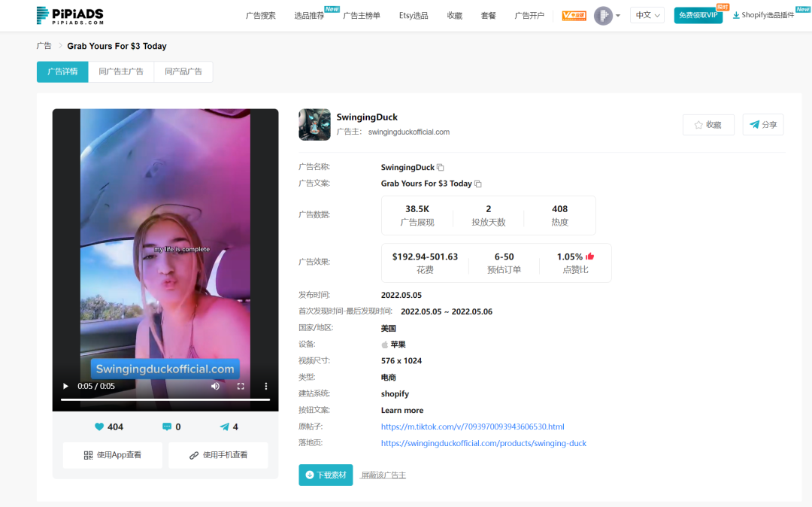812x507 pixels.
Task: Open 广告搜索 menu
Action: [x=260, y=16]
